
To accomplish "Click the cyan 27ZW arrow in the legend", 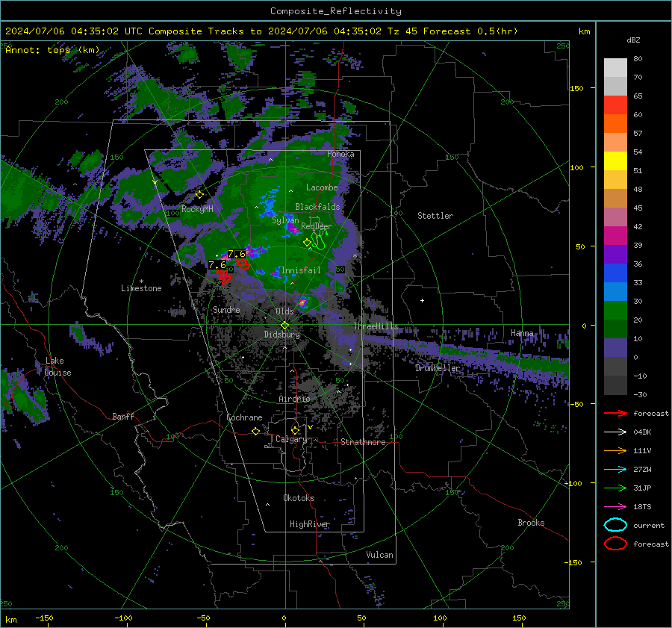I will pyautogui.click(x=615, y=470).
